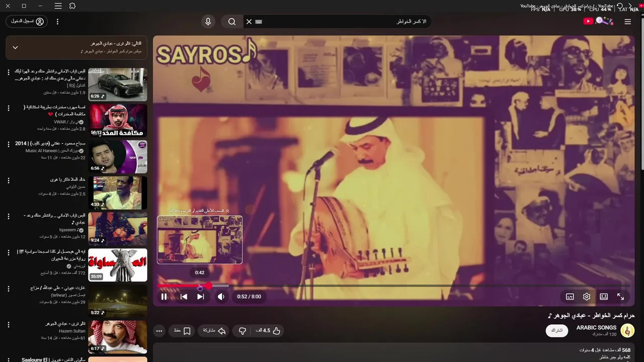
Task: Toggle theater mode view
Action: point(604,297)
